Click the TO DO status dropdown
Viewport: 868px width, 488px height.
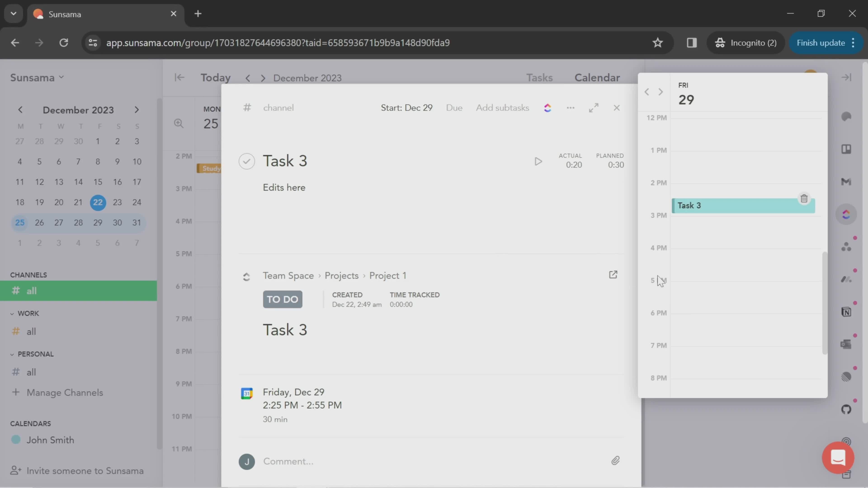[282, 299]
